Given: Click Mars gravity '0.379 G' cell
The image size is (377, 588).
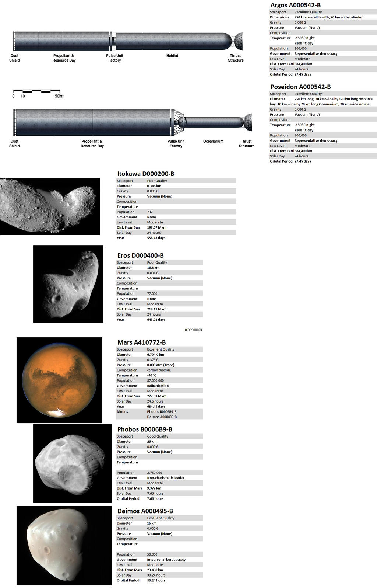Looking at the screenshot, I should [x=153, y=360].
